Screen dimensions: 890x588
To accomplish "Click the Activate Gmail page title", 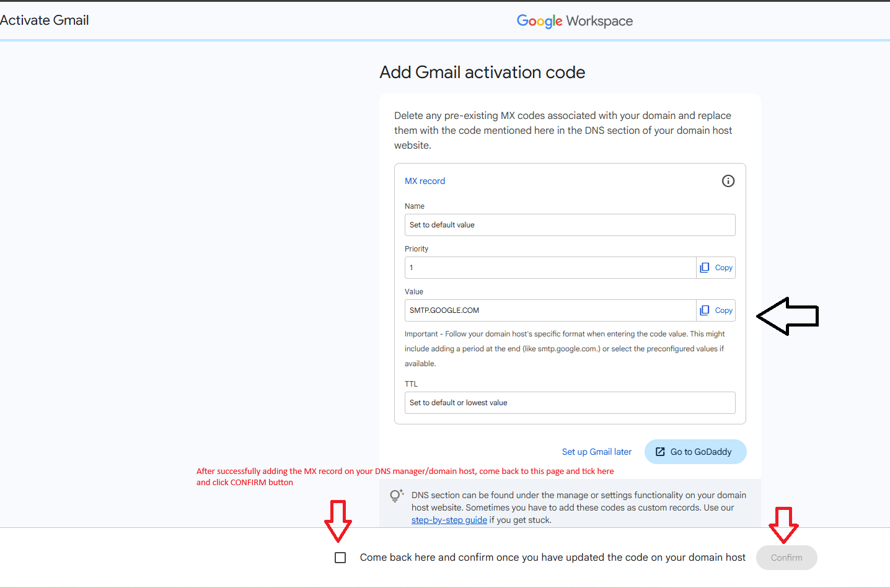I will click(45, 20).
